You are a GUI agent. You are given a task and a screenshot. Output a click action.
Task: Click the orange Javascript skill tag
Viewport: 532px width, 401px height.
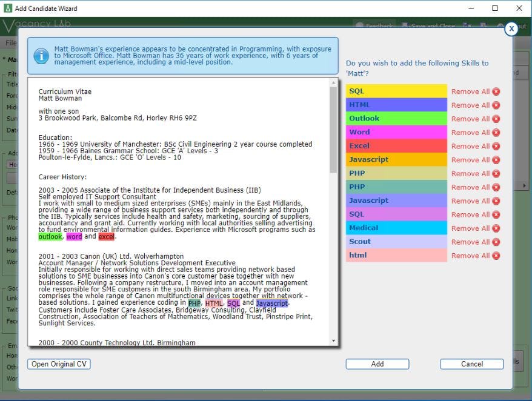(x=396, y=160)
